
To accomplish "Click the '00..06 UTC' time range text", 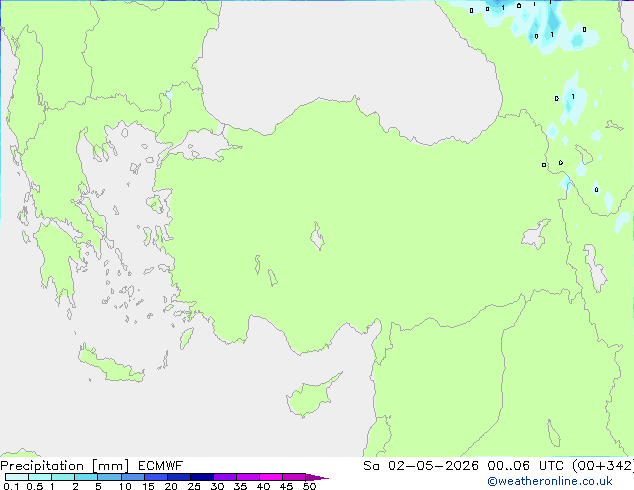I will click(x=525, y=466).
